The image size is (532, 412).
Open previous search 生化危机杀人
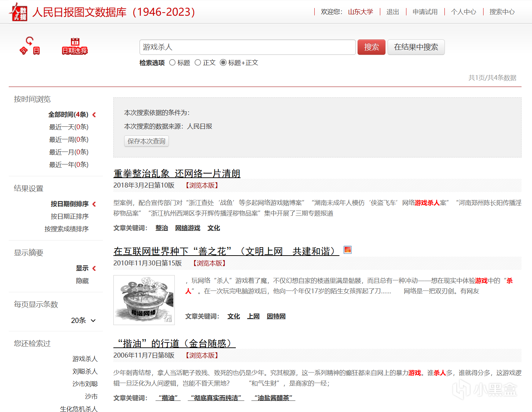click(x=79, y=409)
